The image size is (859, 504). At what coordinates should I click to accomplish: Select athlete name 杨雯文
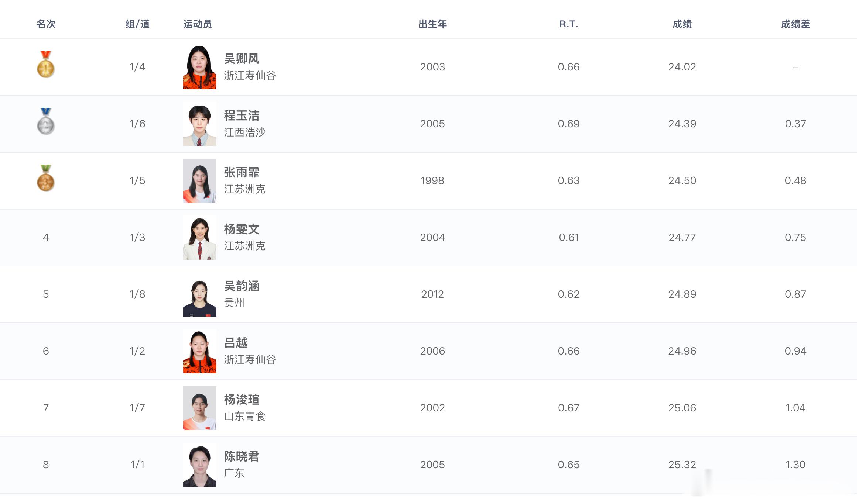[242, 229]
